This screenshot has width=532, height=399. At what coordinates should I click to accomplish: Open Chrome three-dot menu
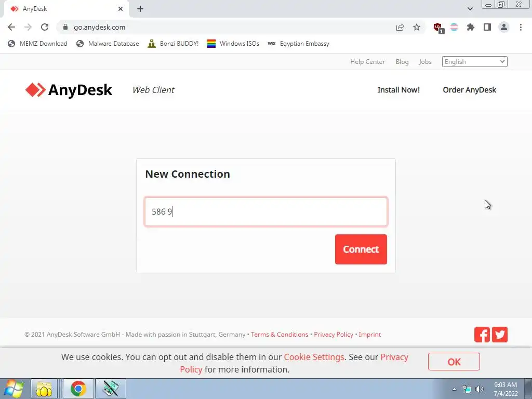coord(521,27)
